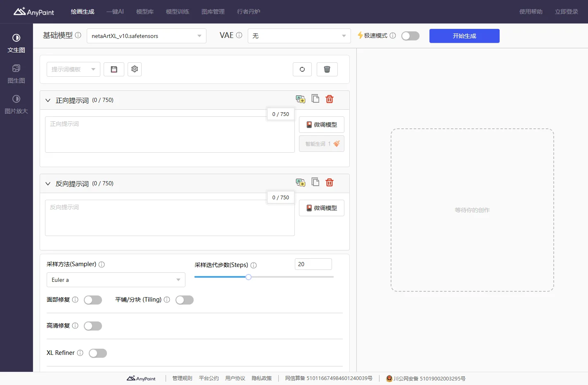This screenshot has height=385, width=588.
Task: Click the Steps slider handle
Action: pyautogui.click(x=249, y=277)
